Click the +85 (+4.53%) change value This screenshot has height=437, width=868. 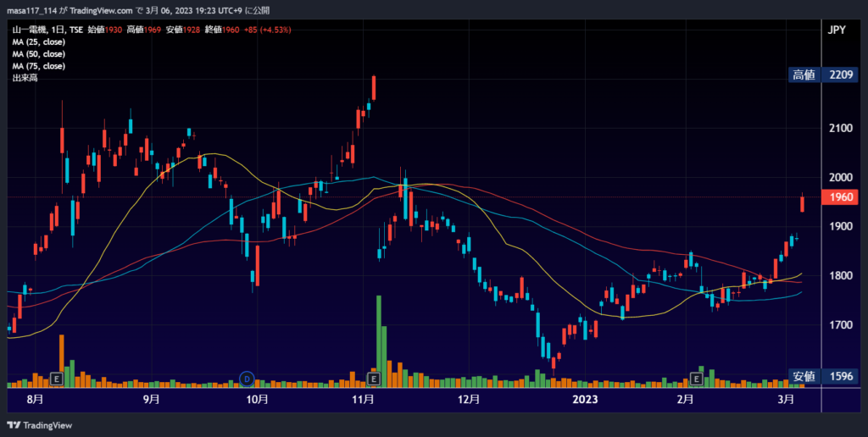coord(267,30)
